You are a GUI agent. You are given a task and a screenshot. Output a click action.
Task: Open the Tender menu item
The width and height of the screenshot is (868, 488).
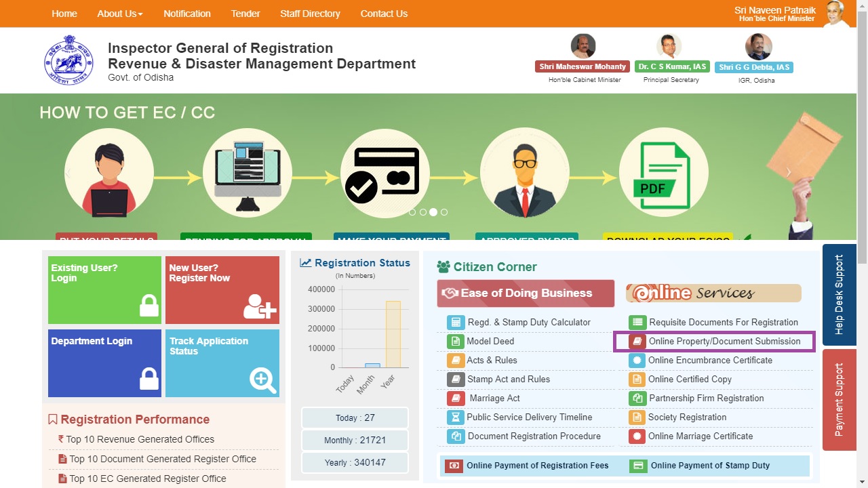pos(245,14)
